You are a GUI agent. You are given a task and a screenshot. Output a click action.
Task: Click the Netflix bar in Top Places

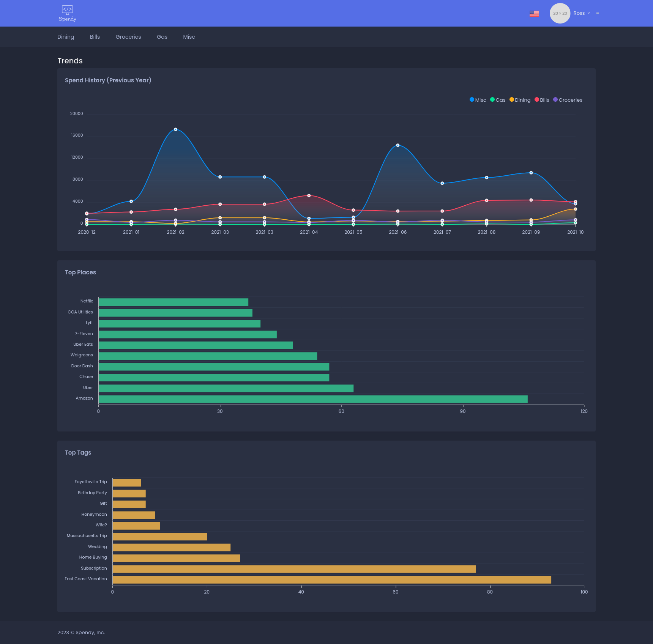coord(174,302)
